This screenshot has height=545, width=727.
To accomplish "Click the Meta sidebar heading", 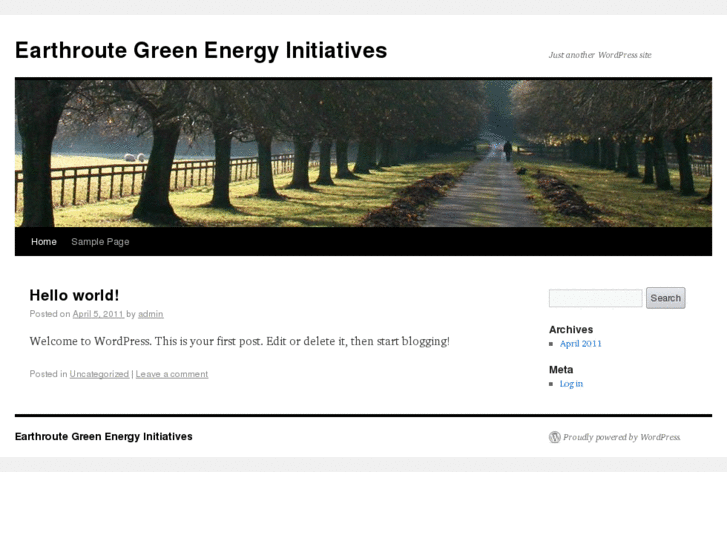I will [561, 370].
